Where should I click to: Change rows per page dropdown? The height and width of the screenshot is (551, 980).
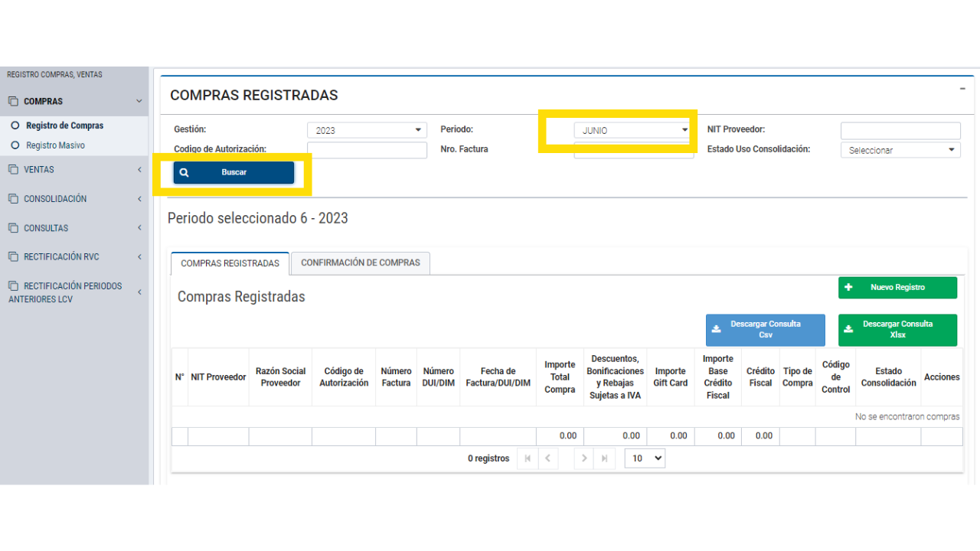[x=645, y=458]
